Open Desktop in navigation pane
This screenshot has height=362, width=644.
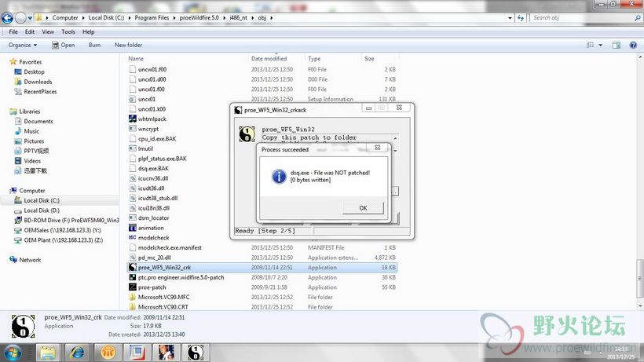pyautogui.click(x=34, y=71)
